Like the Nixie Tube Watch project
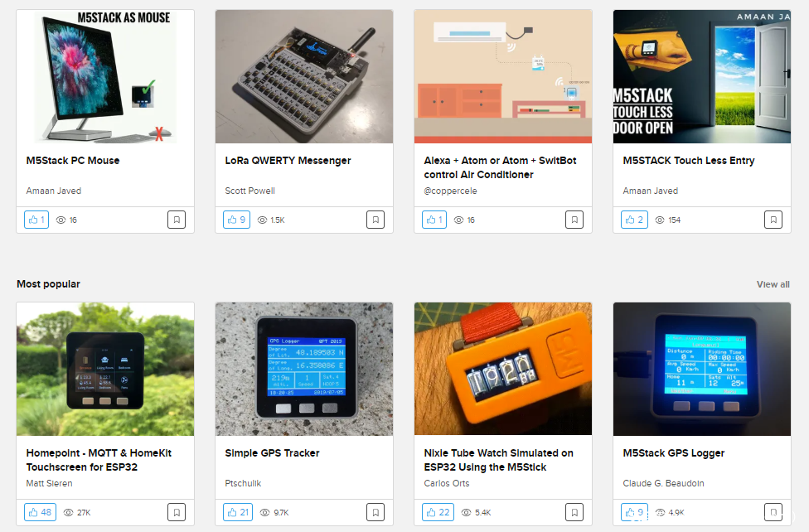 438,512
